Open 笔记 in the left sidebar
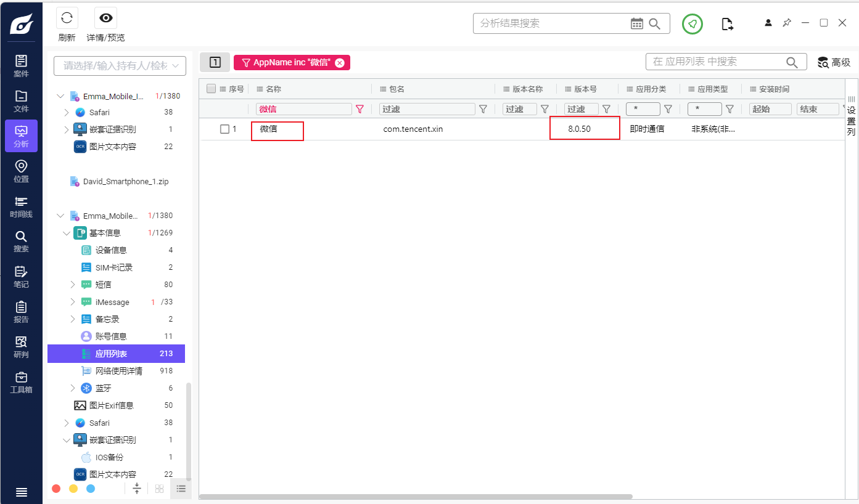Viewport: 859px width, 504px height. (x=21, y=277)
